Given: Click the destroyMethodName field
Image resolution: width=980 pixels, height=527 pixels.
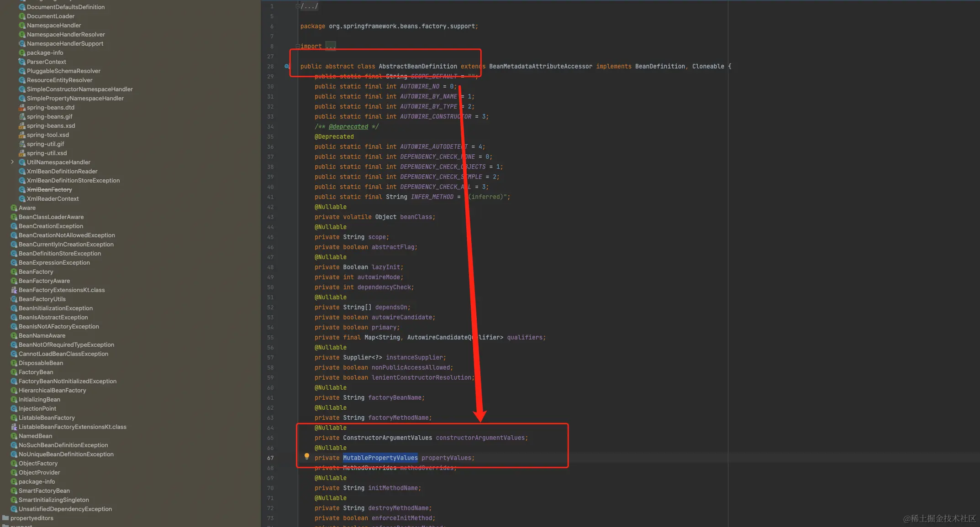Looking at the screenshot, I should point(398,508).
